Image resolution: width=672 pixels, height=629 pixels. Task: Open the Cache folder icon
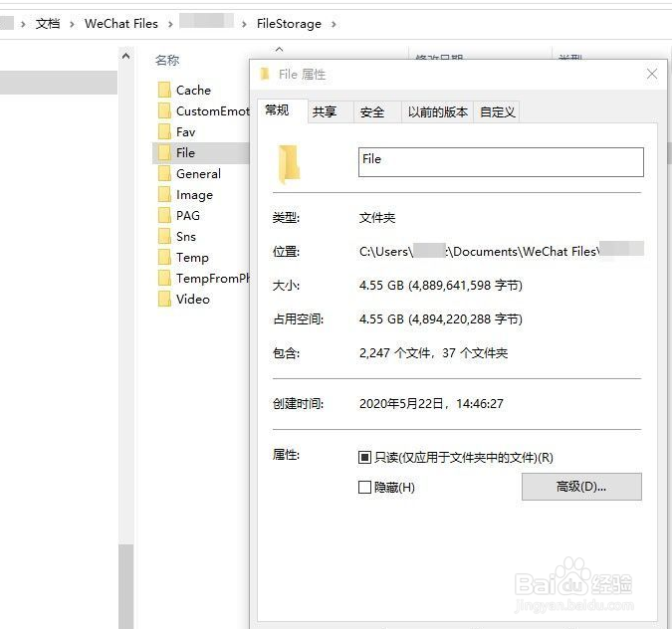point(164,90)
